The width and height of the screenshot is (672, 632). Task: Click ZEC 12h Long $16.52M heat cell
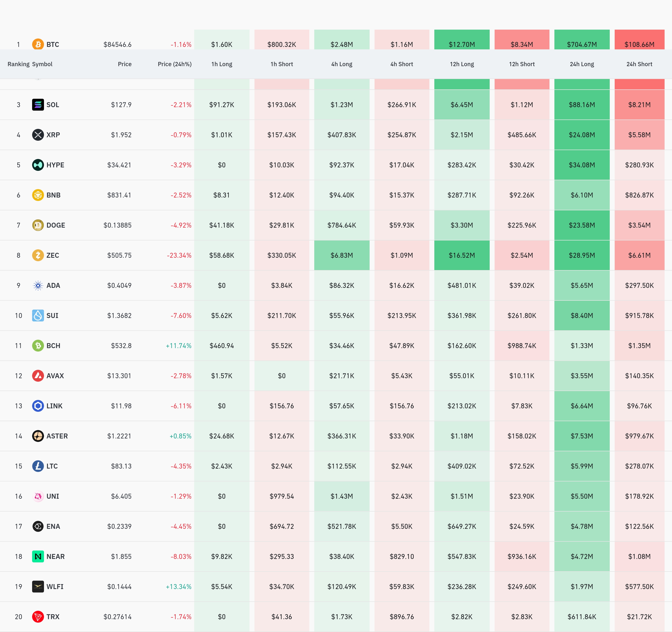pos(462,255)
